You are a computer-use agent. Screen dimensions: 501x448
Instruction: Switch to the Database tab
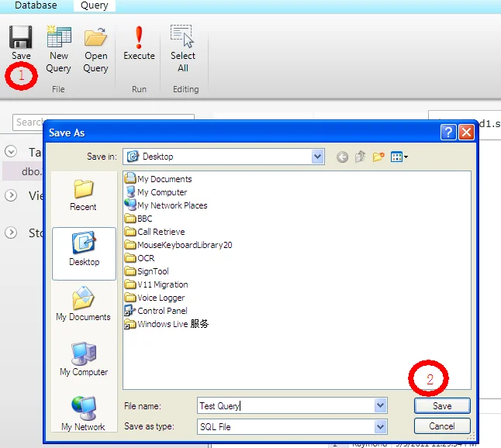(x=36, y=5)
